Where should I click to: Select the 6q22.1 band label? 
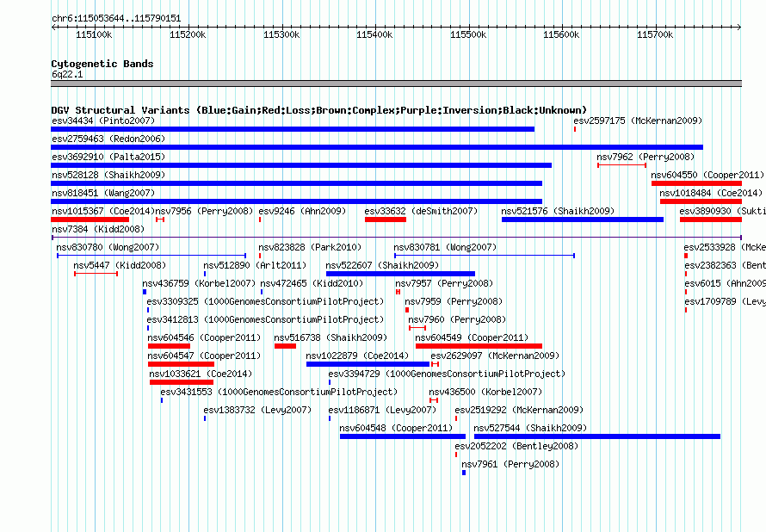[67, 74]
